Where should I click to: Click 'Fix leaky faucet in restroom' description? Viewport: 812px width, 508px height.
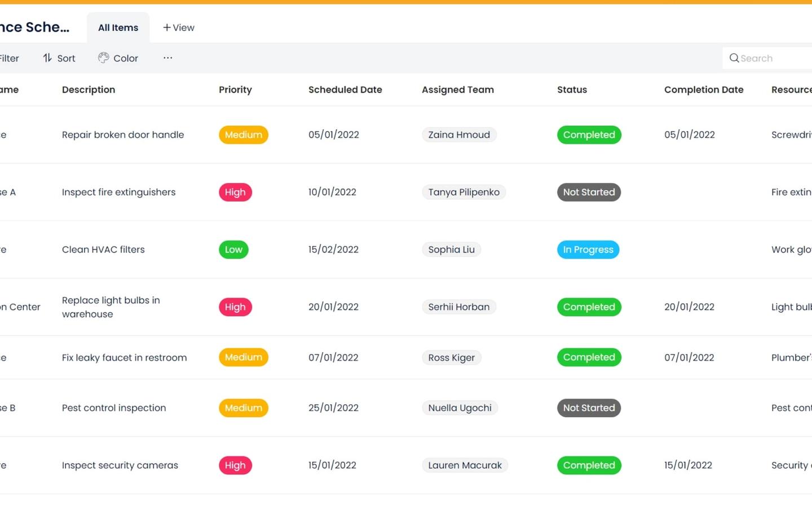124,357
